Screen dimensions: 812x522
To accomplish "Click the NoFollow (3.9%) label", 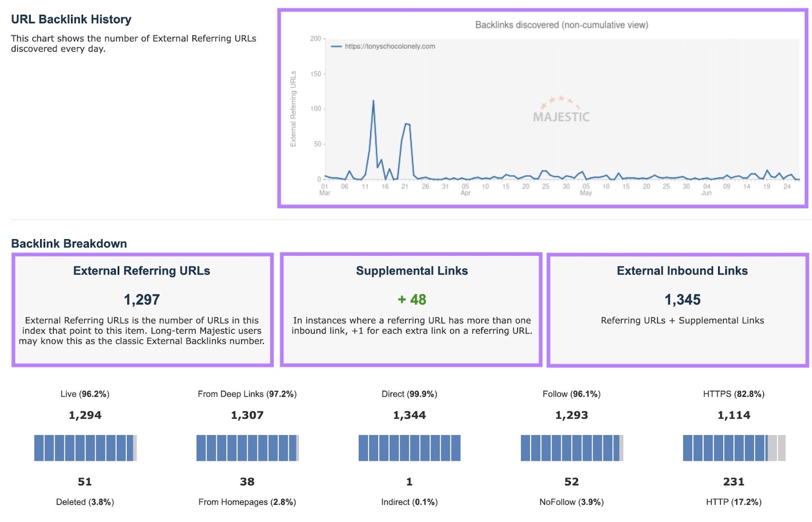I will [x=571, y=502].
